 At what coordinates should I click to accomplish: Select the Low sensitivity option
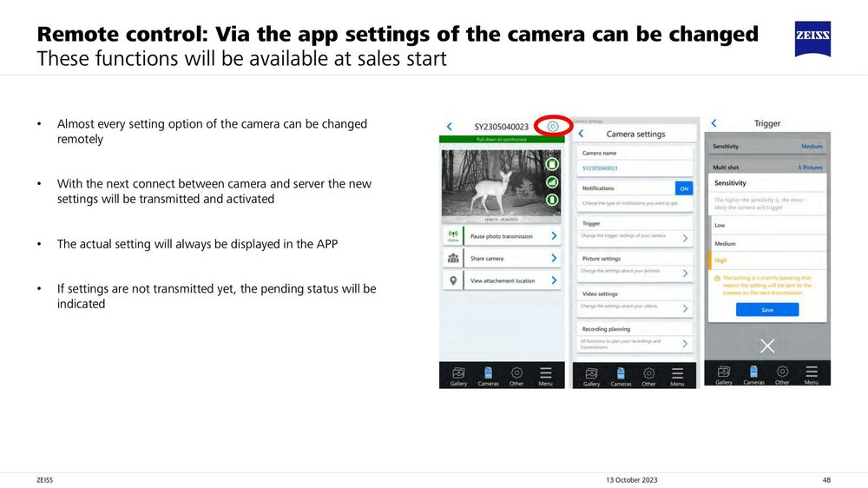[720, 225]
